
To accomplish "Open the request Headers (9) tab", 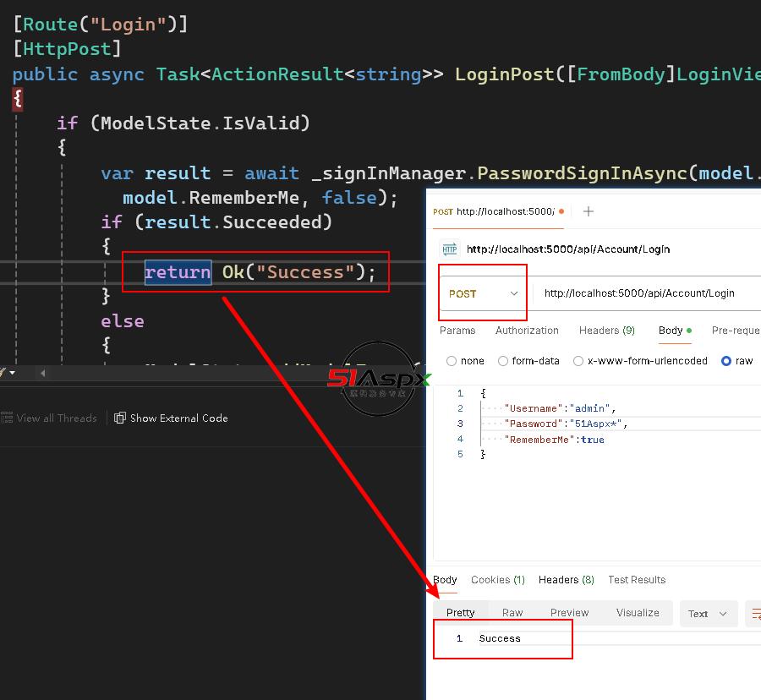I will point(606,331).
